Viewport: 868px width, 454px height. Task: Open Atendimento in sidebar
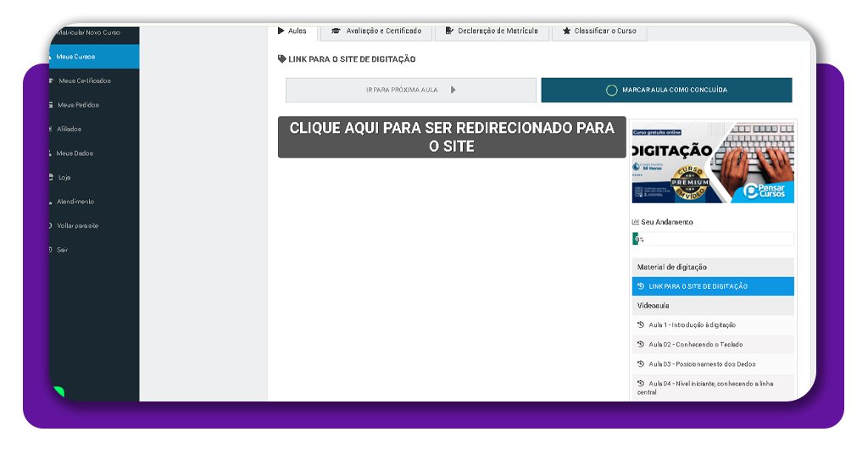coord(94,202)
